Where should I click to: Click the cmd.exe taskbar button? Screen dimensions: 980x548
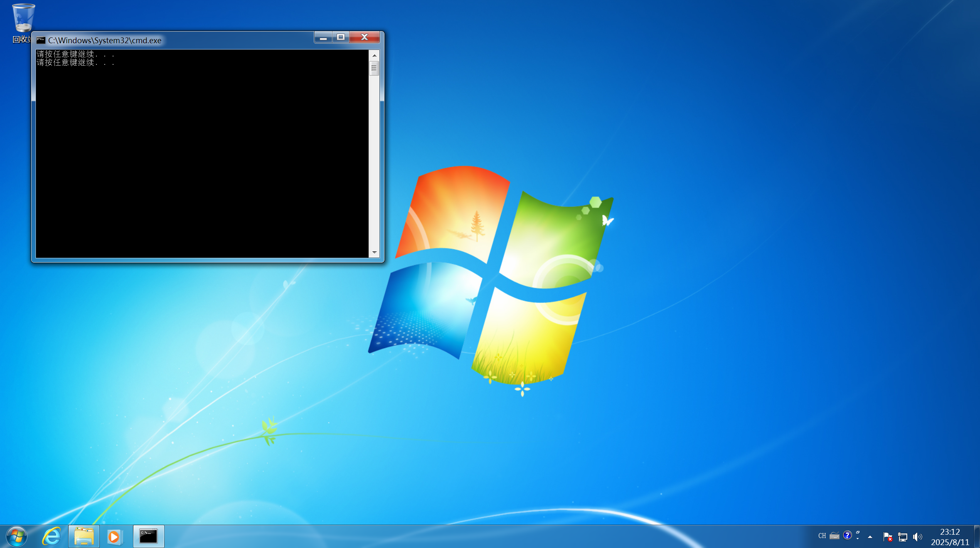[148, 536]
